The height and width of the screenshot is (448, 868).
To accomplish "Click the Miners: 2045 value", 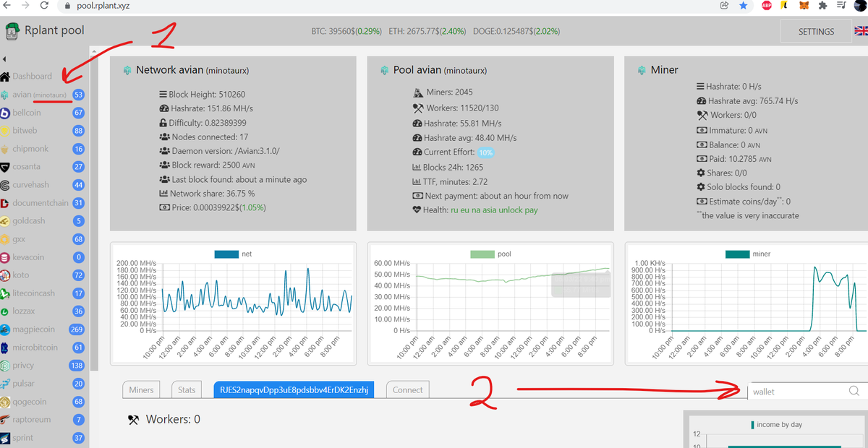I will click(x=448, y=92).
